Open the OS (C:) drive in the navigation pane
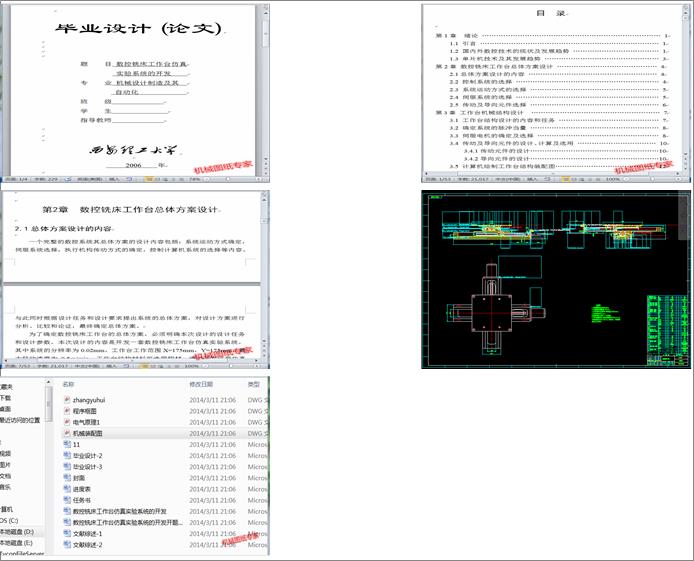694x561 pixels. point(9,520)
